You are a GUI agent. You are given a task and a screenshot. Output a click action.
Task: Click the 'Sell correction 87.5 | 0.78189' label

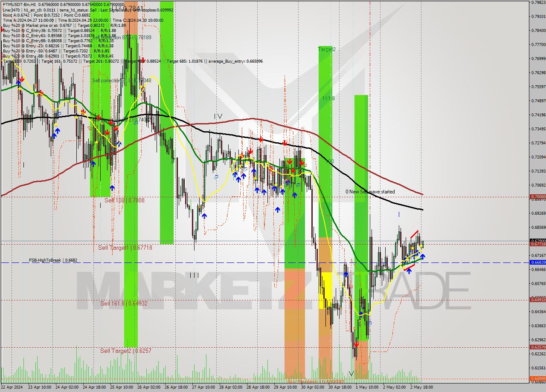point(122,37)
